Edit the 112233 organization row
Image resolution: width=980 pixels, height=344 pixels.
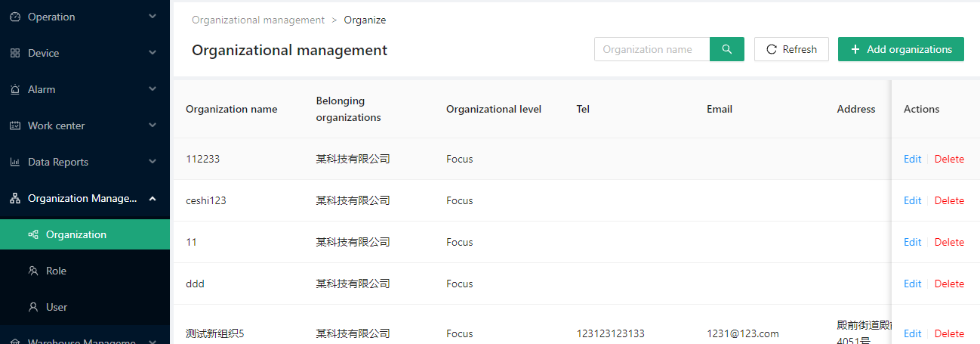tap(912, 159)
